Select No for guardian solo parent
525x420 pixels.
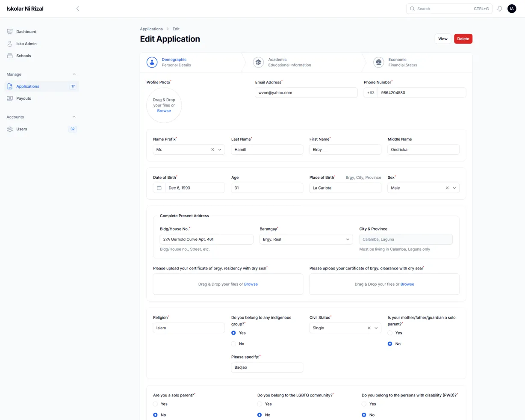tap(390, 344)
